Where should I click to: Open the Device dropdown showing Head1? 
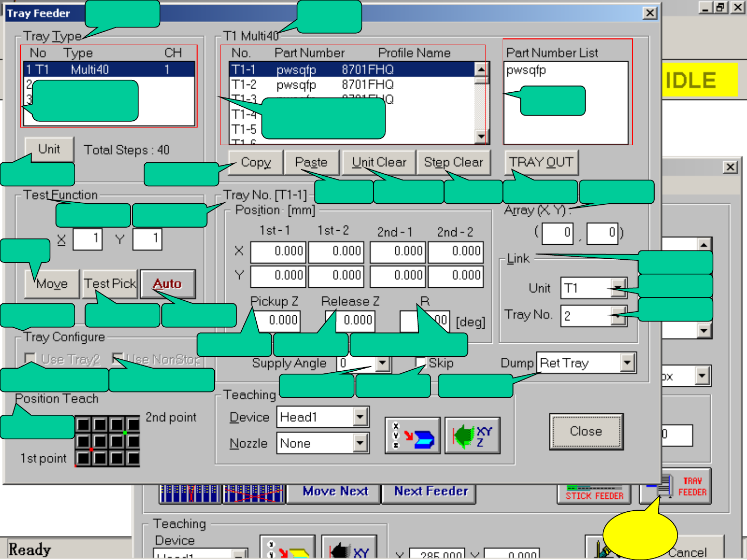pyautogui.click(x=361, y=417)
